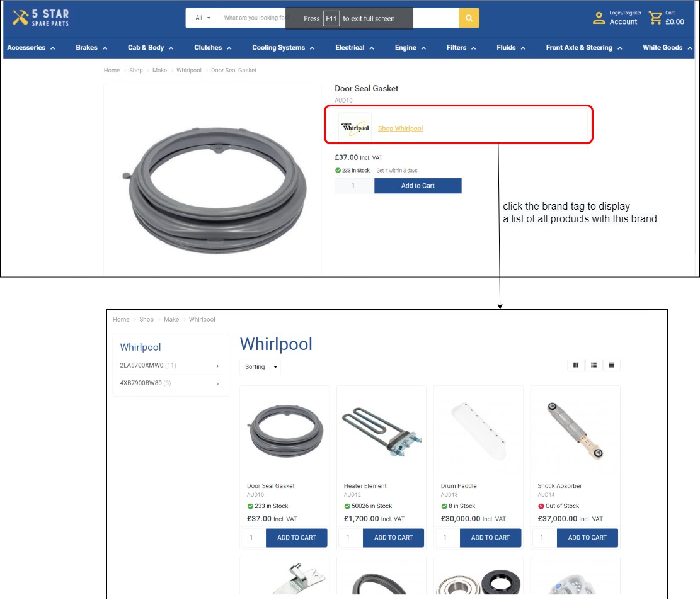Click the Shock Absorber quantity field
The height and width of the screenshot is (600, 700).
[x=542, y=538]
